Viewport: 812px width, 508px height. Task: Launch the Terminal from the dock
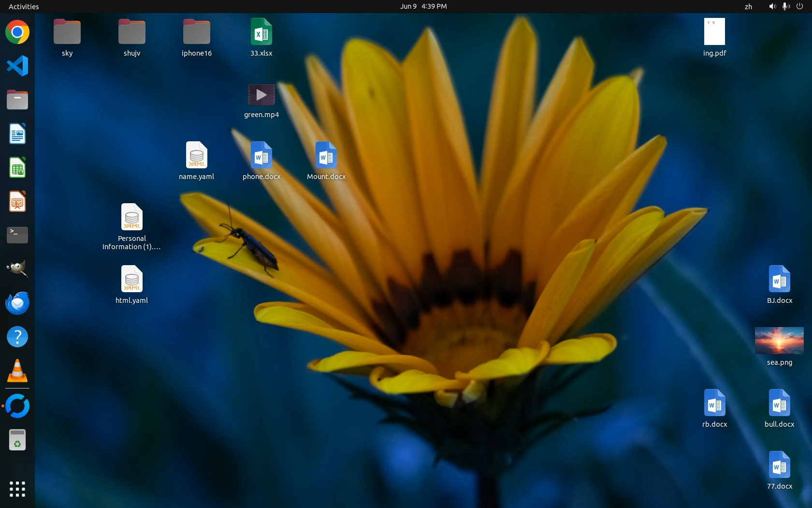click(x=17, y=235)
